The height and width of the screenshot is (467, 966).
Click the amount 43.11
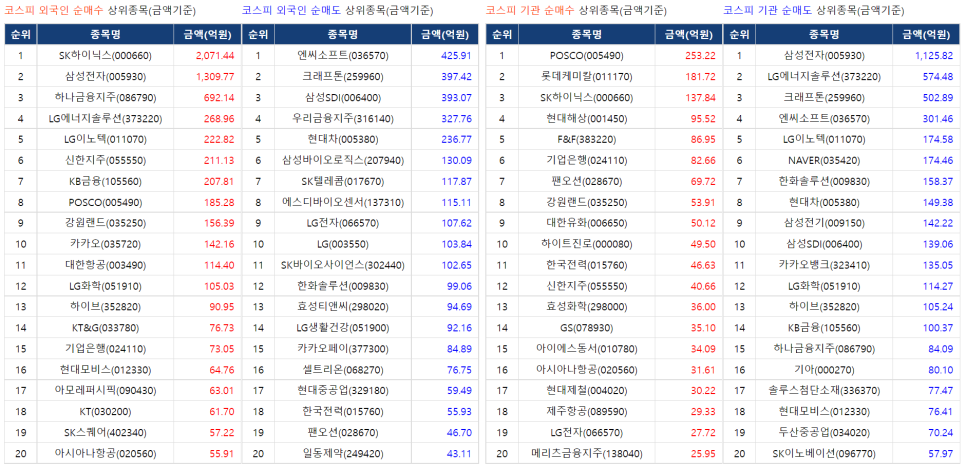click(x=458, y=453)
